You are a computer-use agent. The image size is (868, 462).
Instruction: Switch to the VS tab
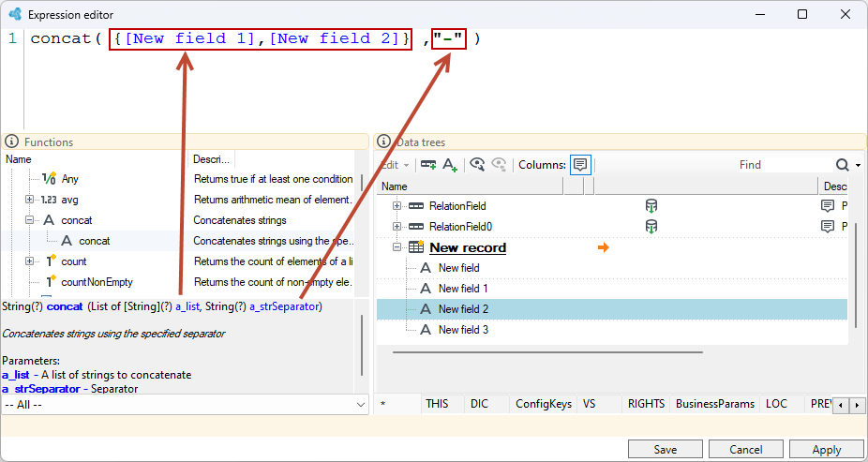(589, 404)
